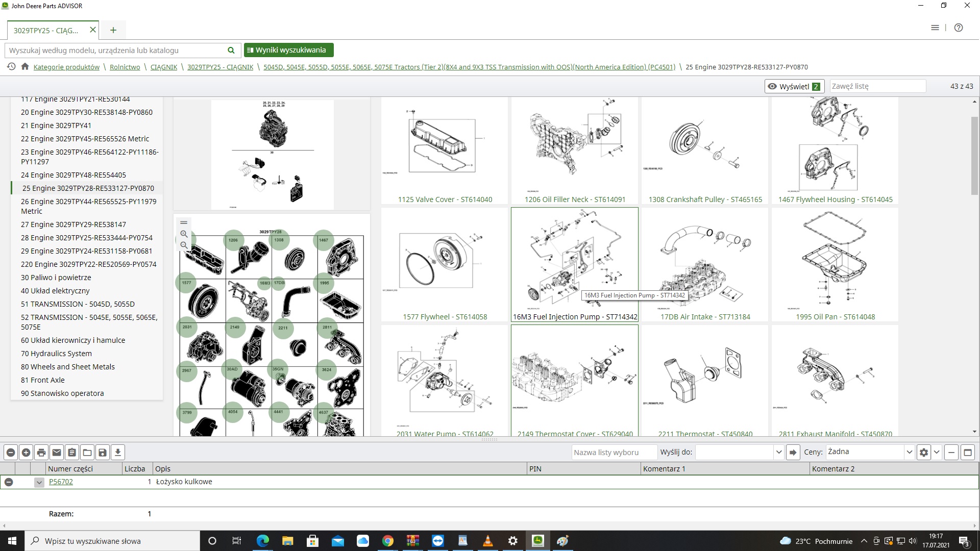Add a new tab with the plus button
The width and height of the screenshot is (980, 551).
point(113,30)
